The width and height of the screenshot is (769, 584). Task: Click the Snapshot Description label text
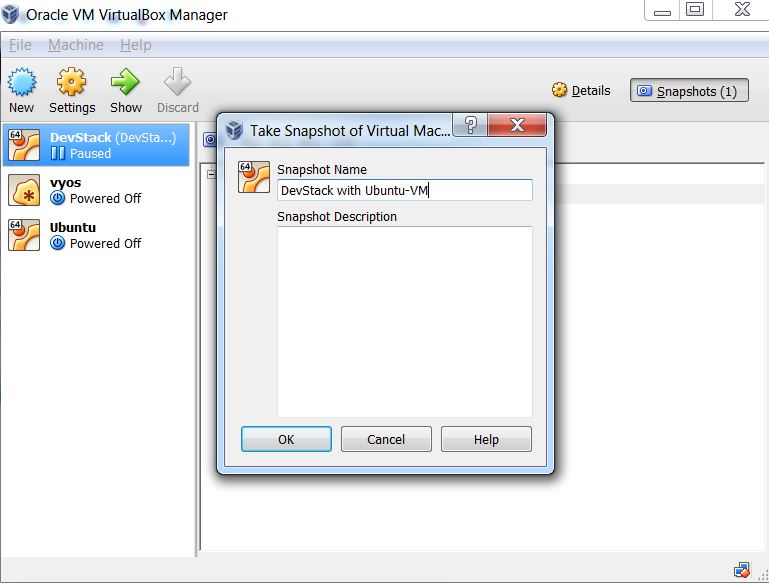click(x=337, y=217)
